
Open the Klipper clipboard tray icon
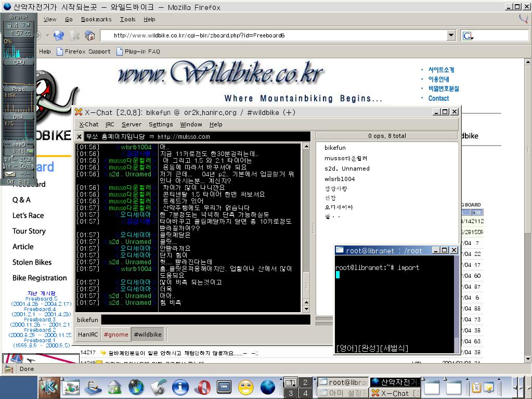pyautogui.click(x=476, y=388)
